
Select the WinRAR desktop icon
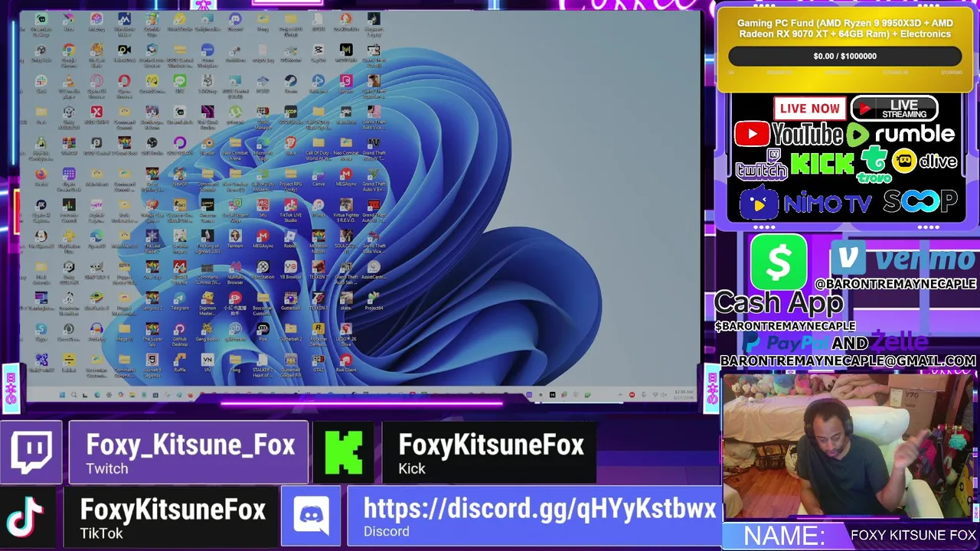pos(69,142)
